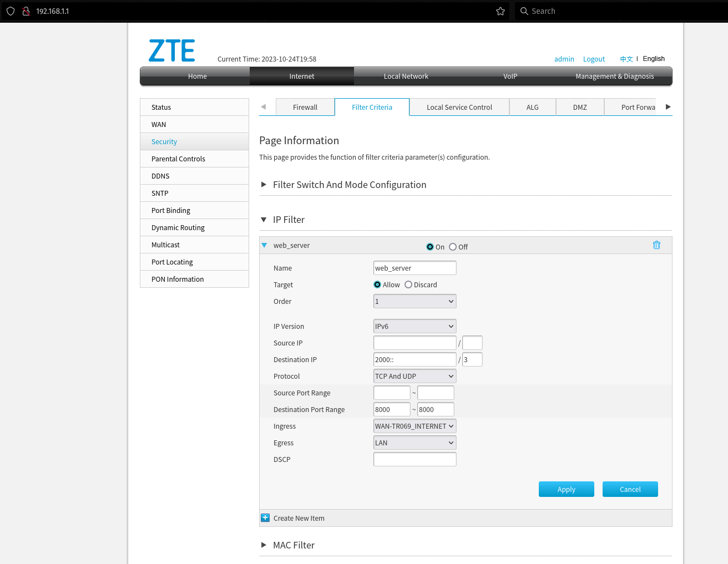Click the Destination IP prefix length field
The image size is (728, 564).
[x=473, y=359]
